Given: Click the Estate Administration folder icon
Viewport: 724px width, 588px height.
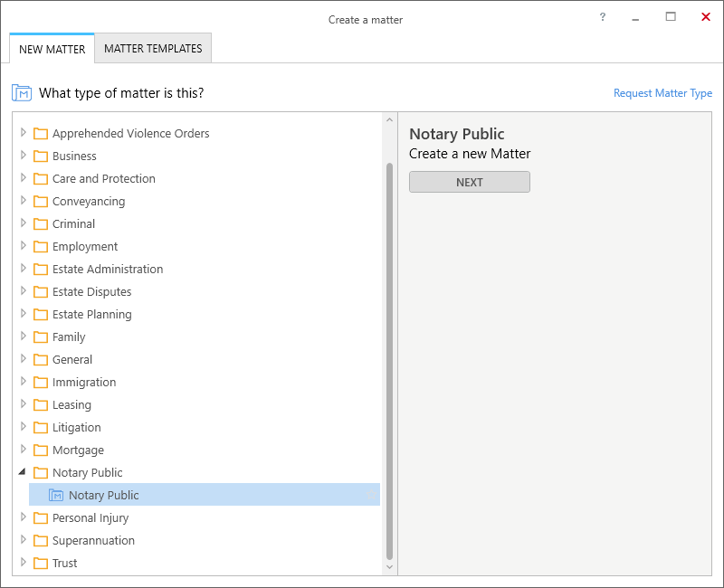Looking at the screenshot, I should point(41,270).
